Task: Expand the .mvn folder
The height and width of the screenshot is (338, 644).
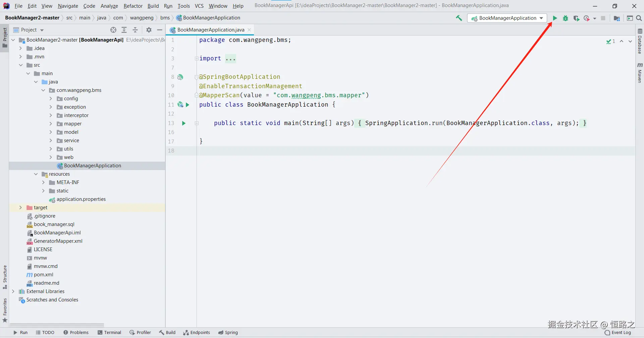Action: click(20, 57)
